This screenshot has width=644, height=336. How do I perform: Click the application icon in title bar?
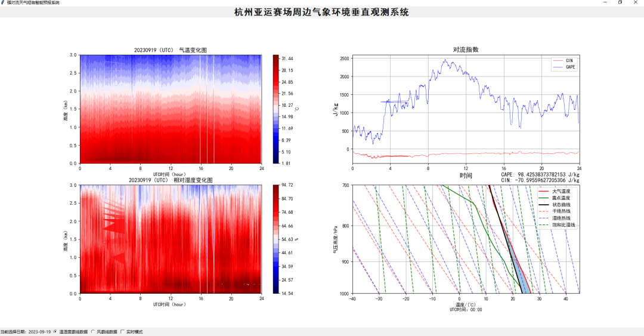click(x=4, y=2)
